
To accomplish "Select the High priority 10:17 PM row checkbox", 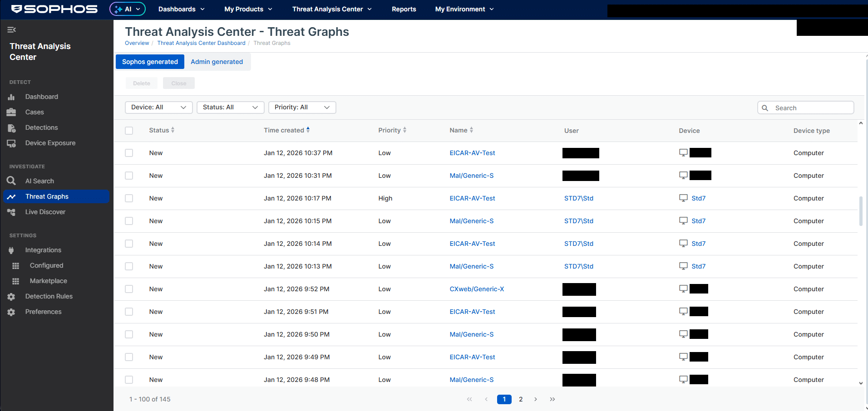I will [x=129, y=198].
